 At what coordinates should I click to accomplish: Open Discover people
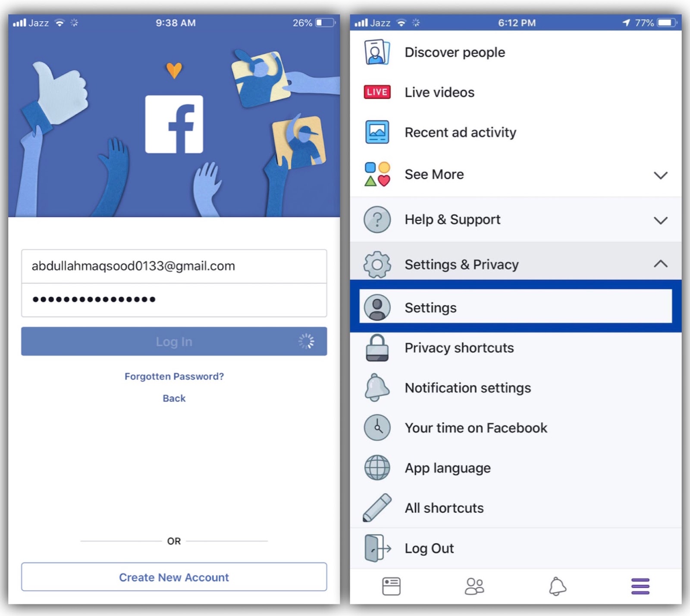[x=516, y=52]
